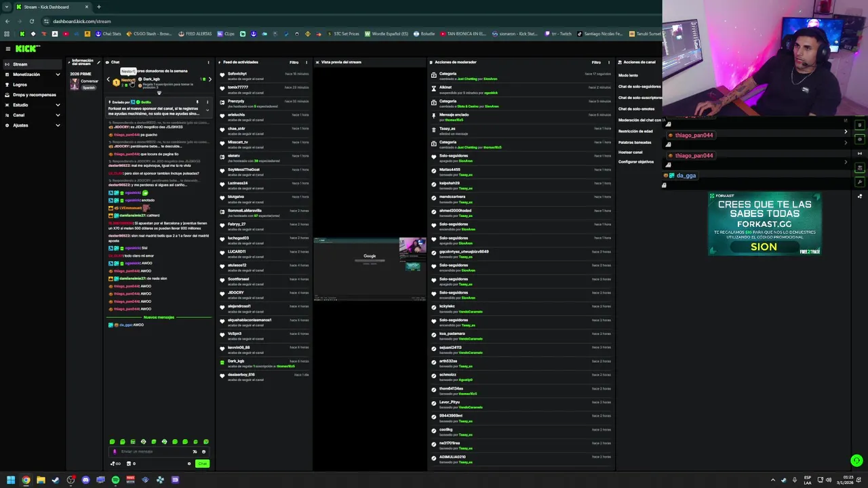Viewport: 868px width, 488px height.
Task: Click the chat identity icon in input
Action: [115, 451]
